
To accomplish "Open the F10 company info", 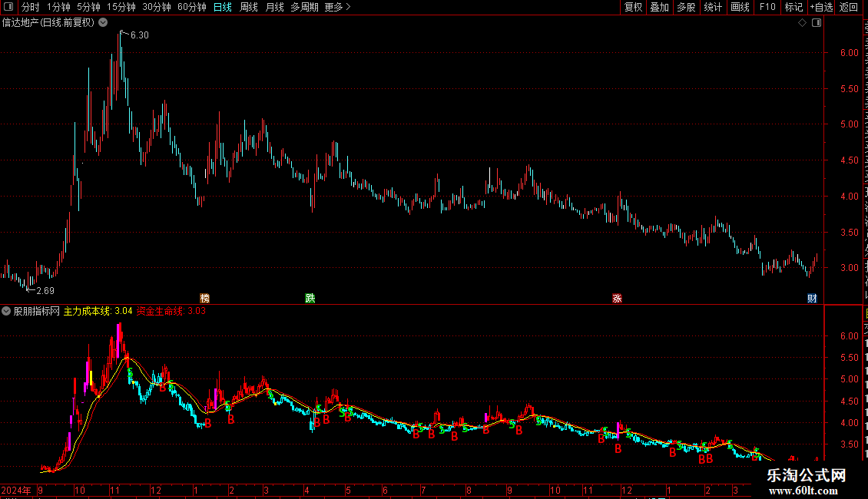I will (767, 7).
